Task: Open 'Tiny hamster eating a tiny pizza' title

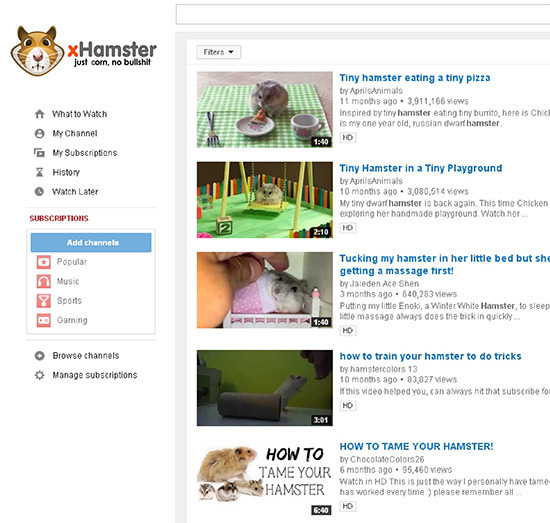Action: tap(415, 78)
